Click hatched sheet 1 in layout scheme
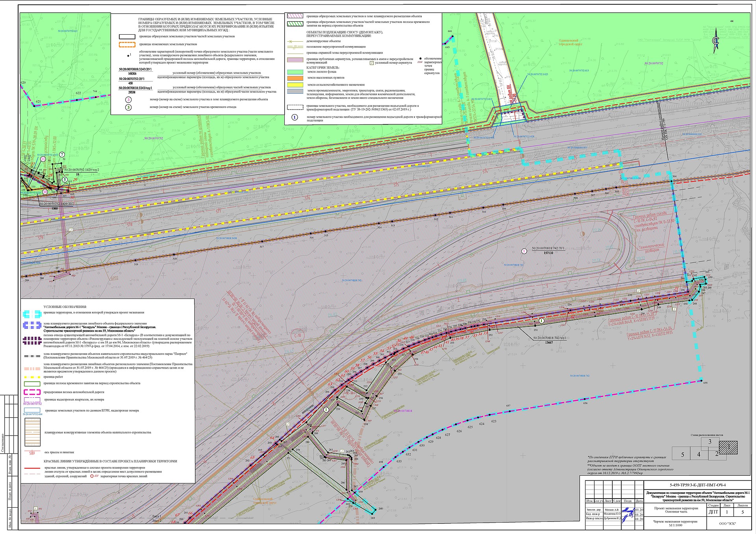The width and height of the screenshot is (756, 534). 728,447
